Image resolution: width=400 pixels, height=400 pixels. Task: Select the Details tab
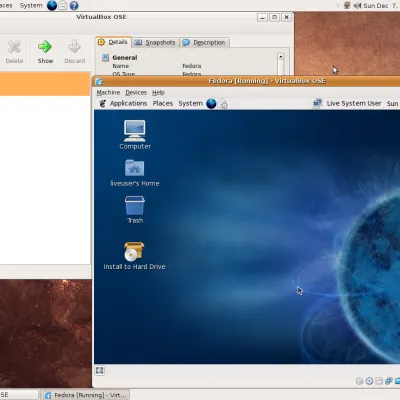tap(113, 42)
